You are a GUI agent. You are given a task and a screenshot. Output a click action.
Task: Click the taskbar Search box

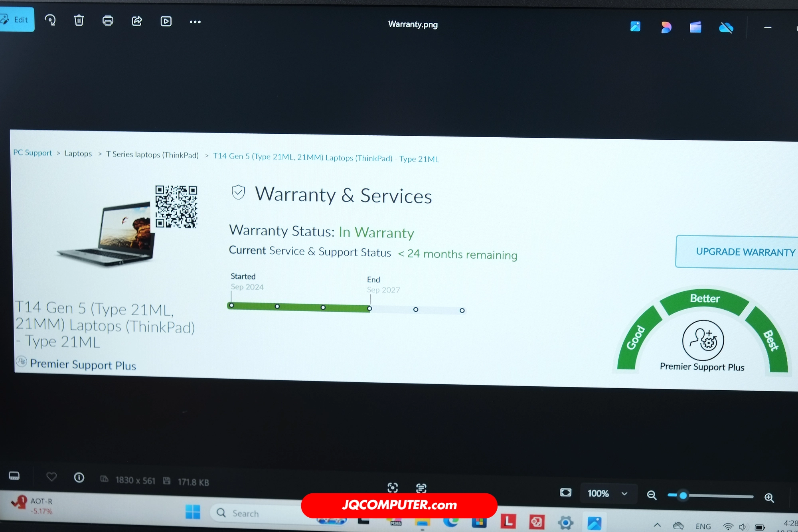[x=255, y=513]
